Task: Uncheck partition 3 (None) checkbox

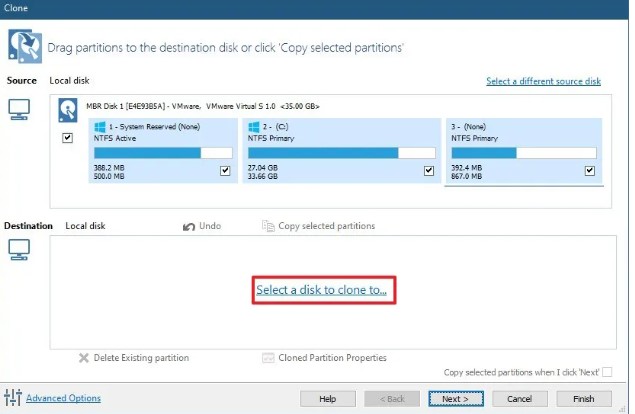Action: 590,171
